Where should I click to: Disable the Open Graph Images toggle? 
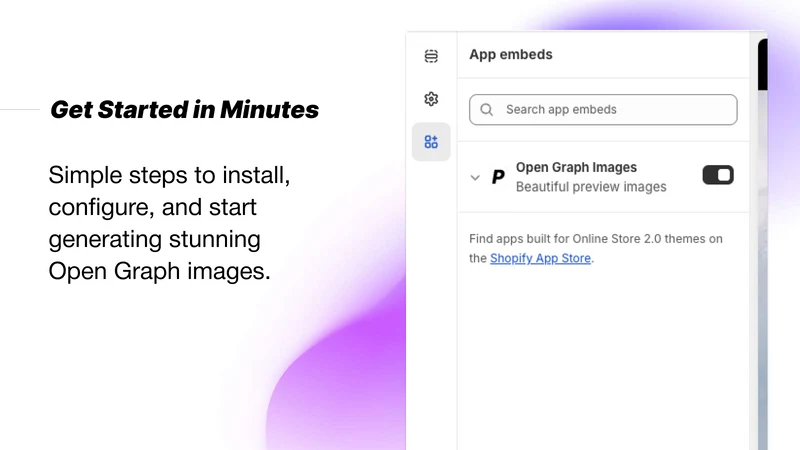pyautogui.click(x=718, y=175)
